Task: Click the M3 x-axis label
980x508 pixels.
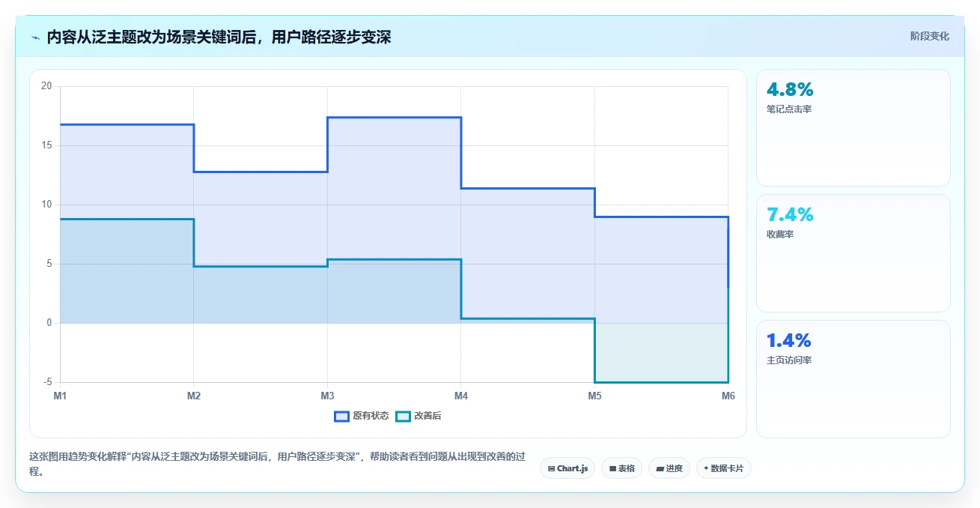Action: 327,396
